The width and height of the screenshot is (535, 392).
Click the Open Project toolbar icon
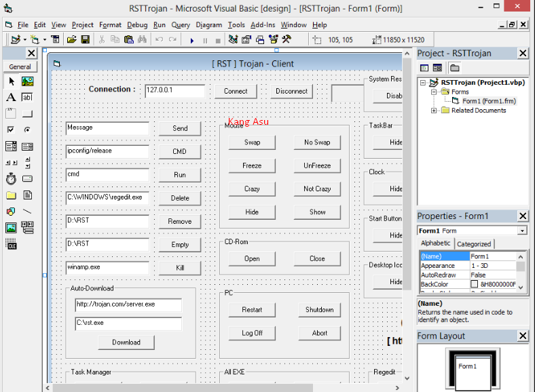pos(71,39)
